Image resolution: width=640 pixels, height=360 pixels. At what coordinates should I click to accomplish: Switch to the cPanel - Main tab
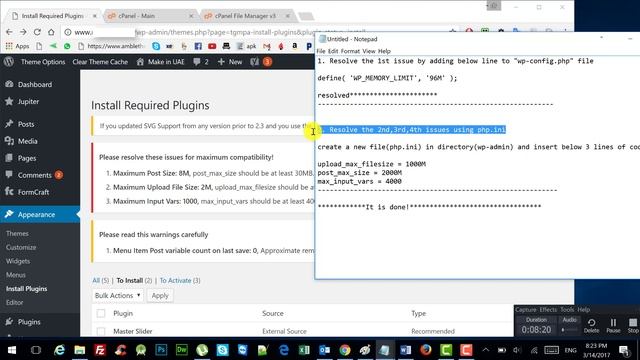click(x=149, y=16)
